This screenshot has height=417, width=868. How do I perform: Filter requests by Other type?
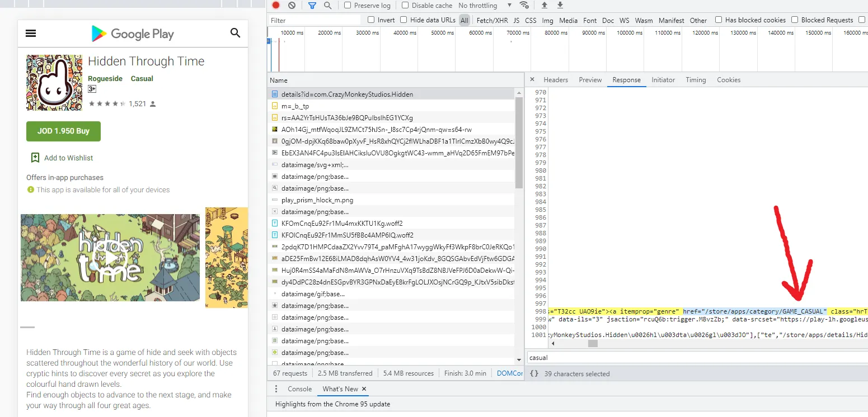coord(698,21)
